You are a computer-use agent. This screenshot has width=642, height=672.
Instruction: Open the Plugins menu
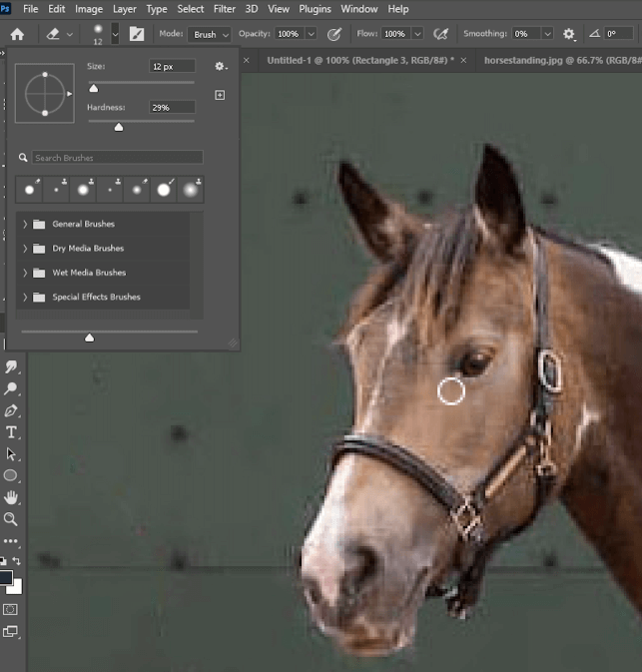315,9
